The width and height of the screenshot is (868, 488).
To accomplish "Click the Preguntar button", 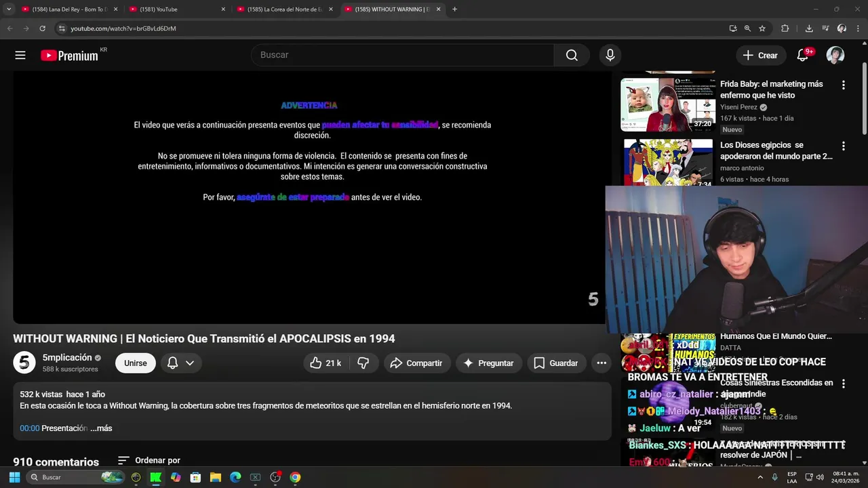I will pos(488,363).
